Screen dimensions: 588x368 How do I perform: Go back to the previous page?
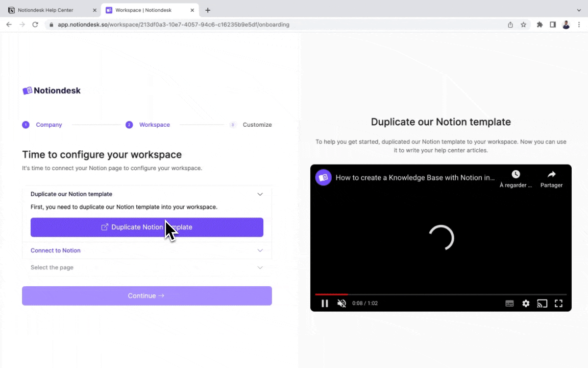(x=9, y=25)
